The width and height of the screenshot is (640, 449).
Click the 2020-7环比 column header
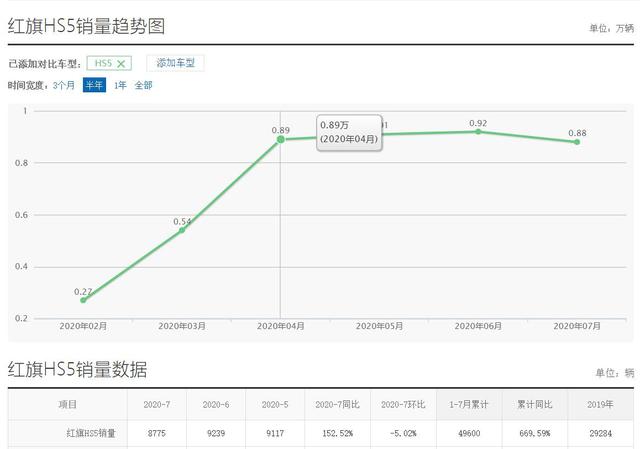(x=403, y=405)
